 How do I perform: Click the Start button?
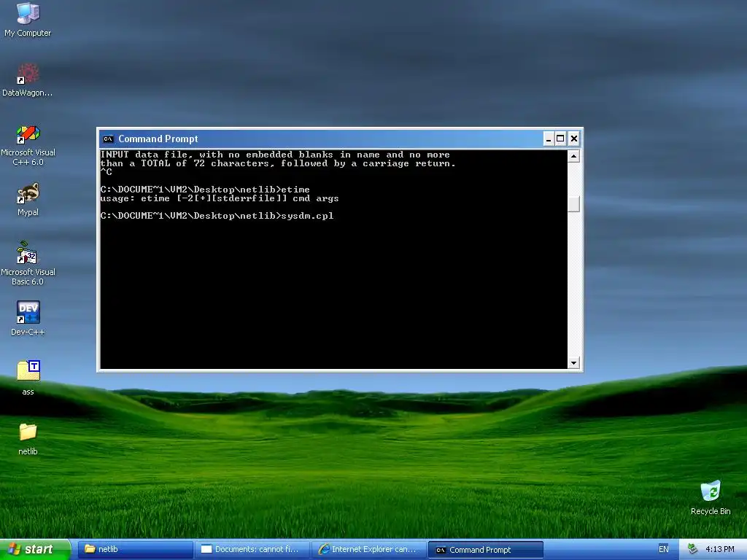35,550
